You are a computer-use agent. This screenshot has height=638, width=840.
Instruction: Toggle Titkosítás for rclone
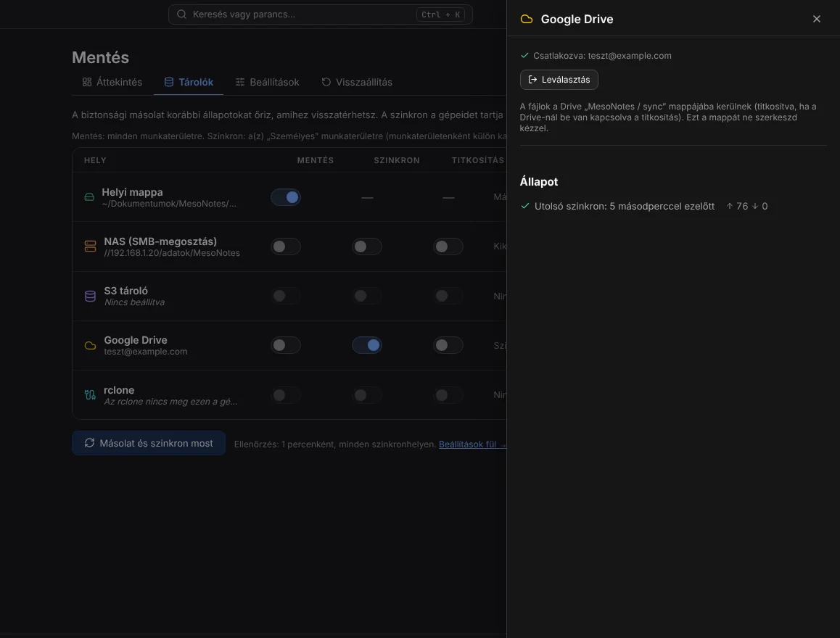coord(448,395)
